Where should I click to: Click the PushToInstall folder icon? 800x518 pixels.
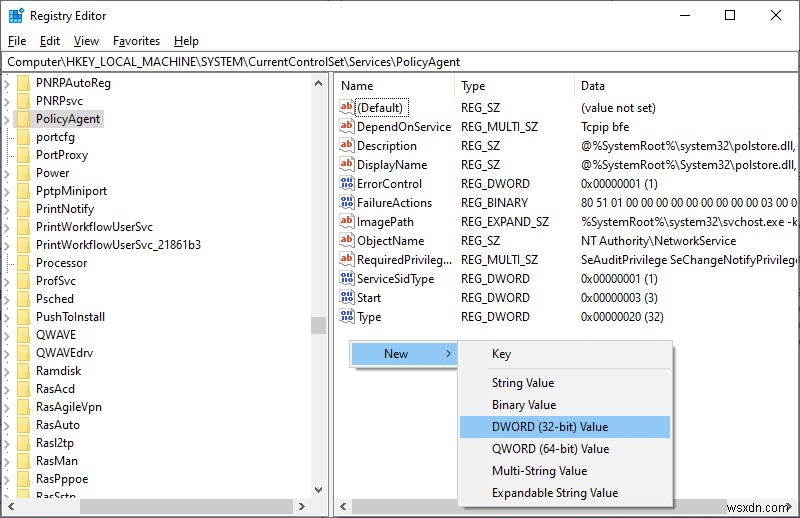(23, 317)
